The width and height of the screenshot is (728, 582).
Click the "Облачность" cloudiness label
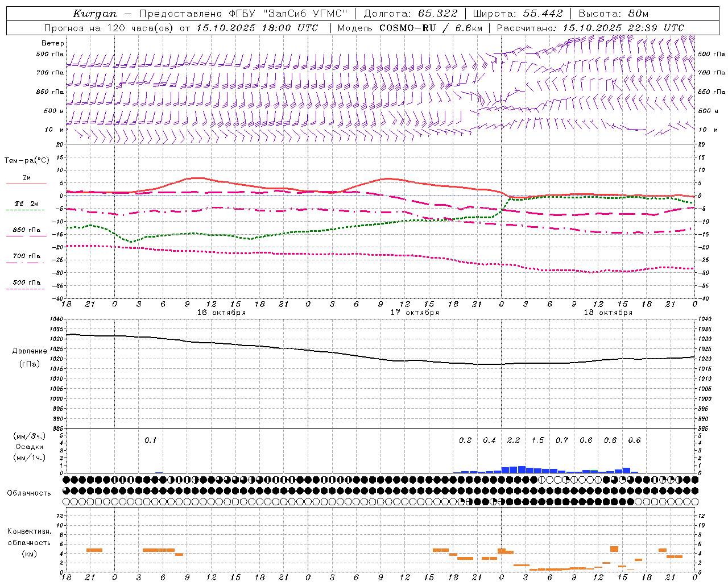(28, 493)
